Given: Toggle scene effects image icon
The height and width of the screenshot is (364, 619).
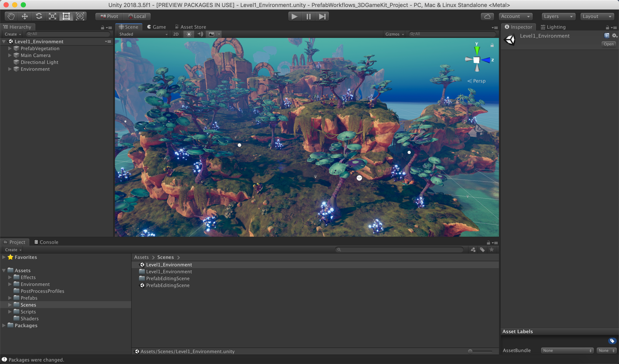Looking at the screenshot, I should pyautogui.click(x=211, y=34).
